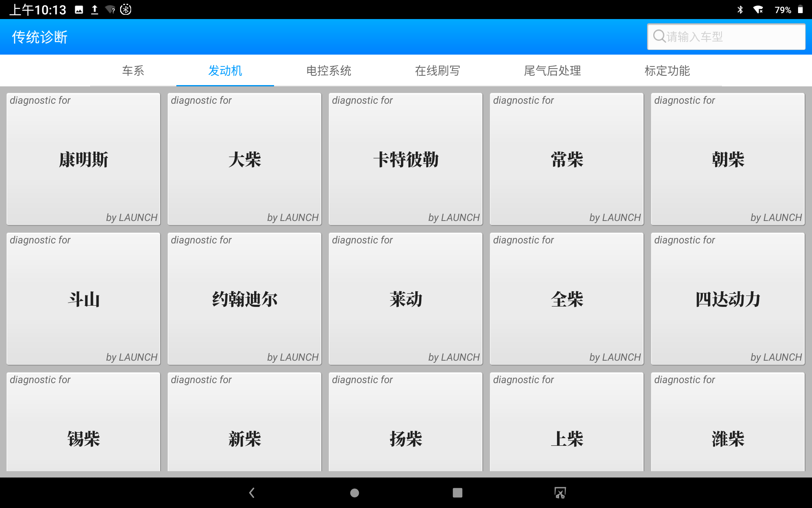
Task: Tap the Wi-Fi question-mark notification icon
Action: [x=110, y=10]
